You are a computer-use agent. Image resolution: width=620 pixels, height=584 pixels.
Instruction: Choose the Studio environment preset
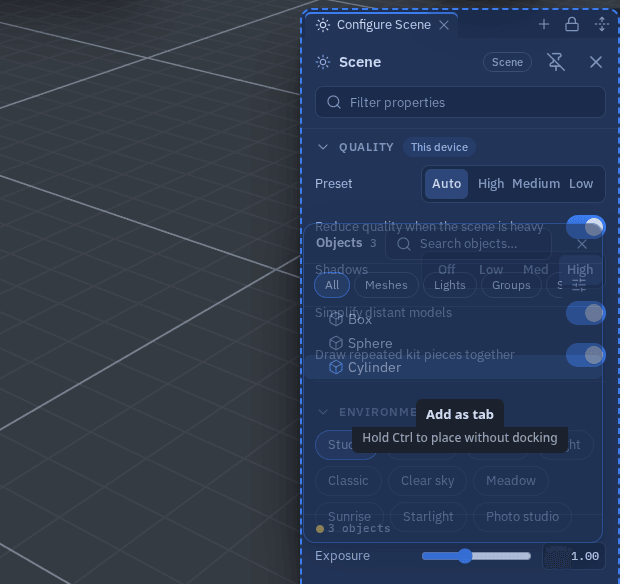click(x=346, y=444)
